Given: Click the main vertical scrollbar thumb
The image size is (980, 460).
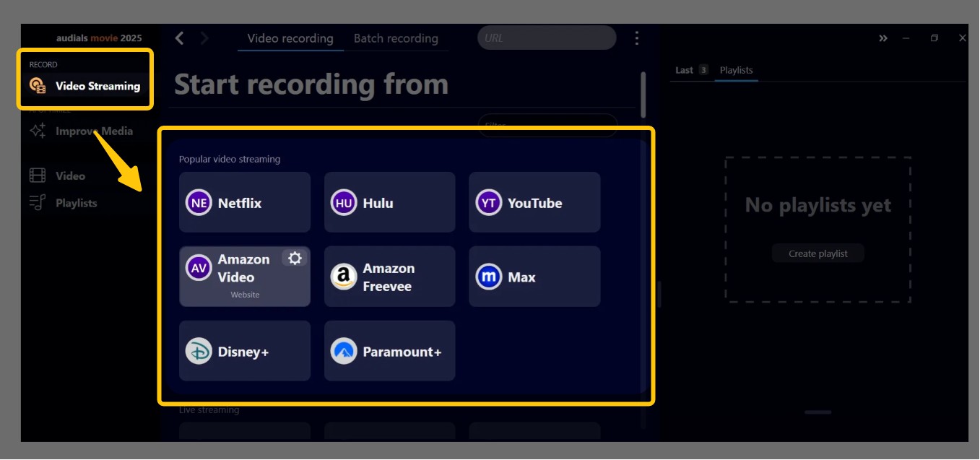Looking at the screenshot, I should (x=643, y=93).
